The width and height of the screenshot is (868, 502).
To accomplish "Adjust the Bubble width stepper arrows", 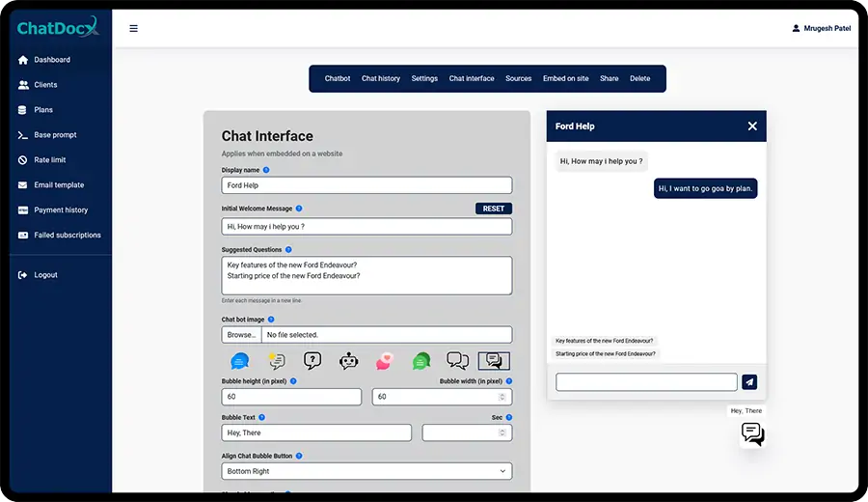I will (x=502, y=397).
